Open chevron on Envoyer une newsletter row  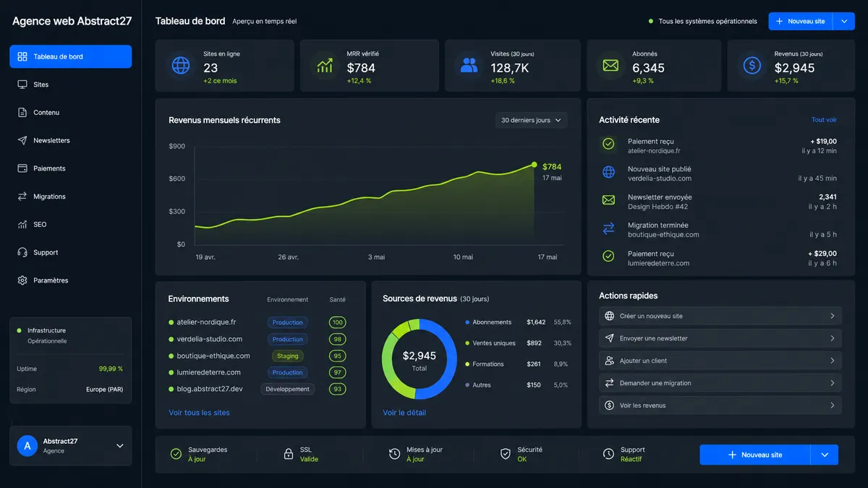point(833,338)
